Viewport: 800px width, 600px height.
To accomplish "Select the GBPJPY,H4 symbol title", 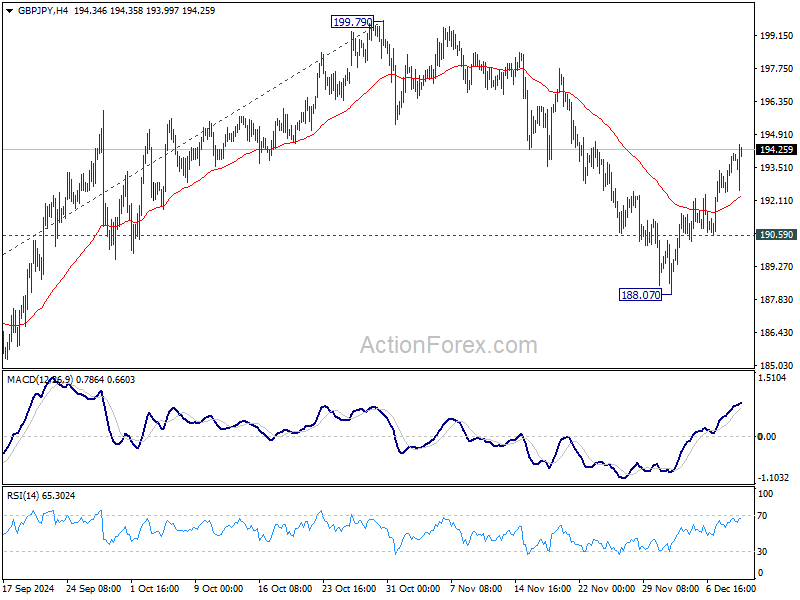I will [43, 11].
